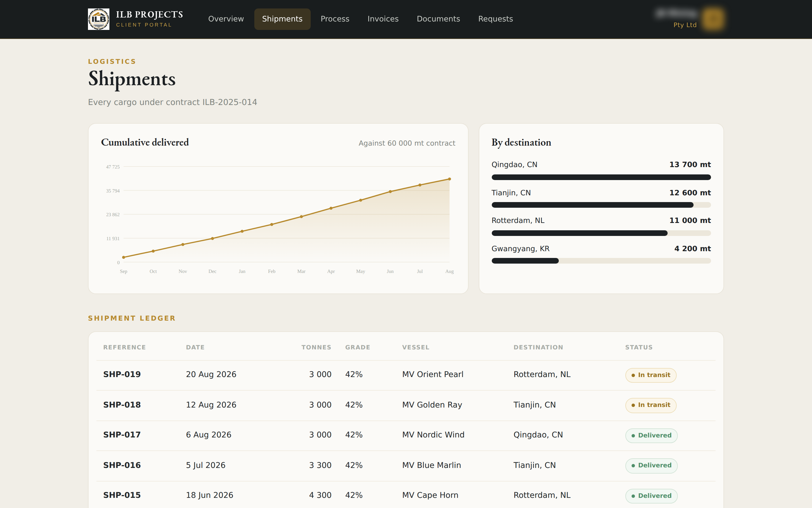Click the date 20 Aug 2026
The width and height of the screenshot is (812, 508).
[x=211, y=374]
